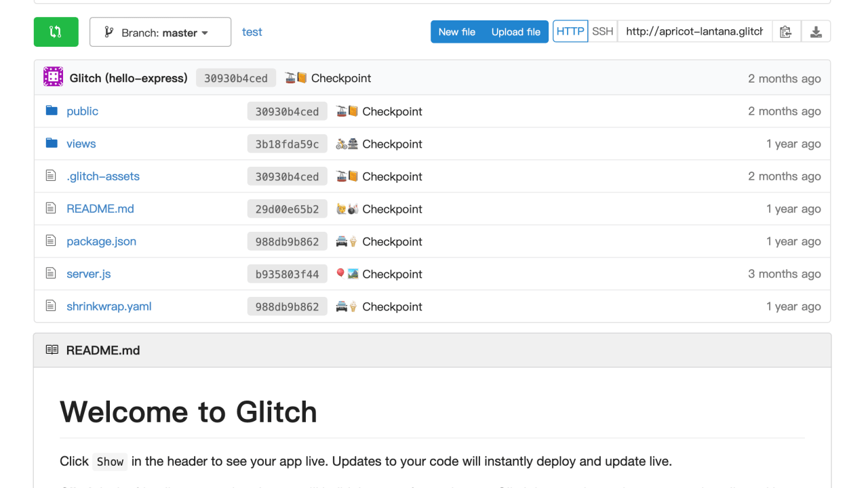Click the green compare branches icon button

[x=56, y=32]
